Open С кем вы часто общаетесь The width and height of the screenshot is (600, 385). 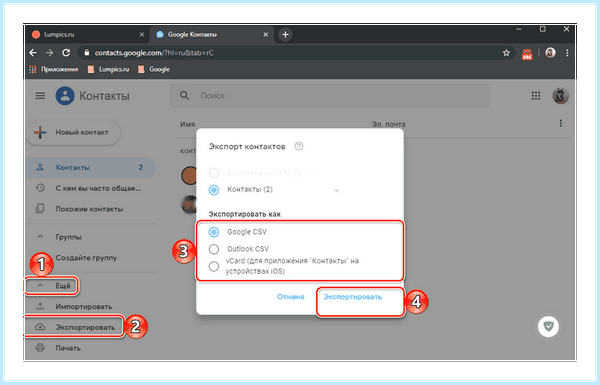pos(91,188)
